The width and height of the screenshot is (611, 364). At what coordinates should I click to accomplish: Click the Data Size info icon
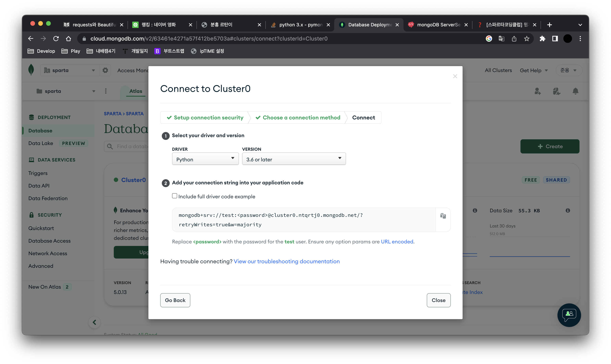pyautogui.click(x=568, y=211)
